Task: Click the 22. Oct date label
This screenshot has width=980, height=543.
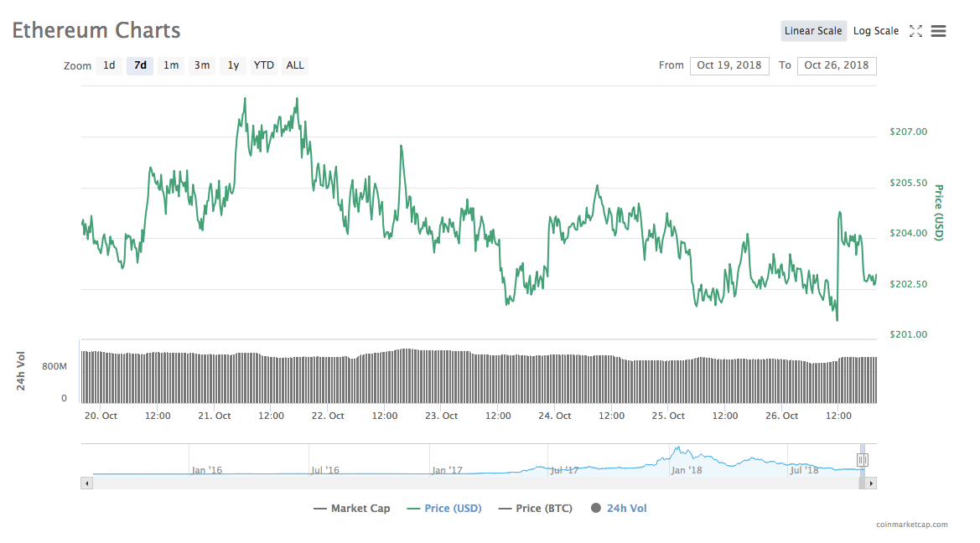Action: [x=328, y=416]
